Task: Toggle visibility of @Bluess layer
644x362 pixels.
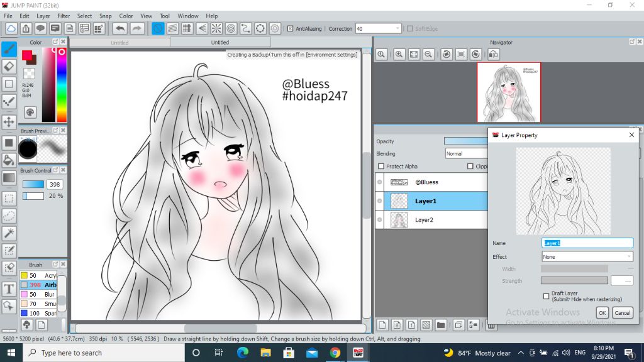Action: [x=379, y=182]
